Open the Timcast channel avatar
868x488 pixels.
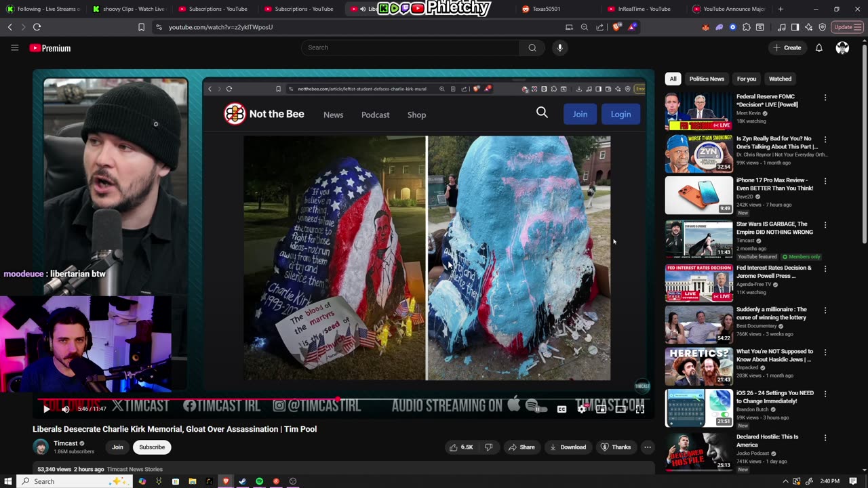point(41,447)
